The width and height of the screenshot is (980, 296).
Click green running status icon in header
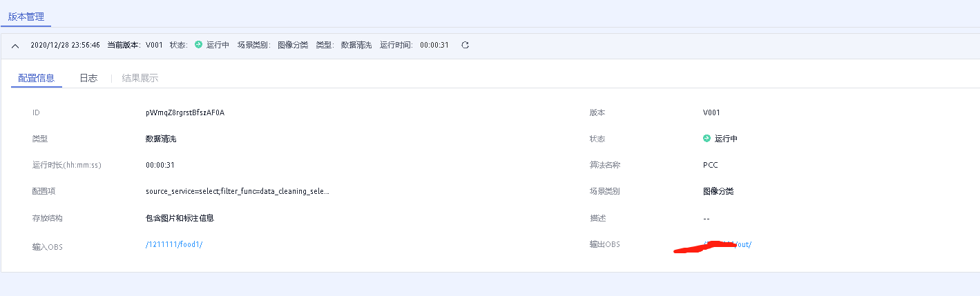click(198, 45)
